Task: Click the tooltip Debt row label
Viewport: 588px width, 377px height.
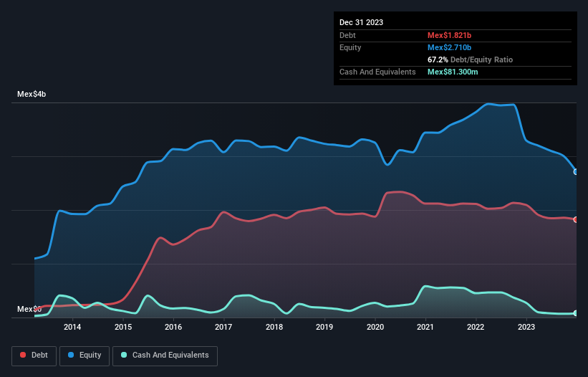Action: (x=347, y=35)
